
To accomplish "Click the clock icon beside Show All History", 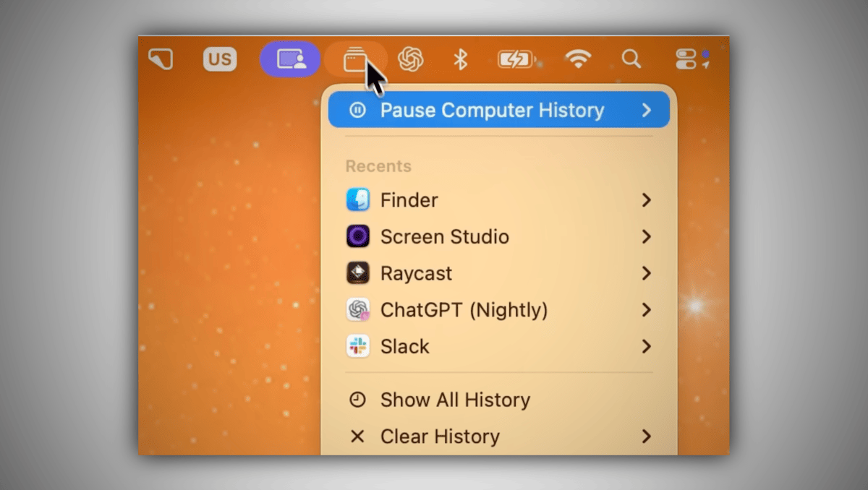I will tap(357, 400).
